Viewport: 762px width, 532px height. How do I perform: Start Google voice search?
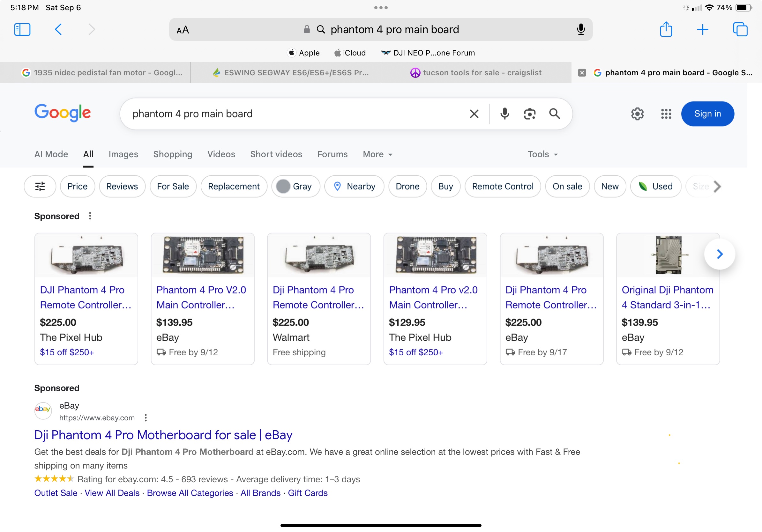tap(504, 114)
